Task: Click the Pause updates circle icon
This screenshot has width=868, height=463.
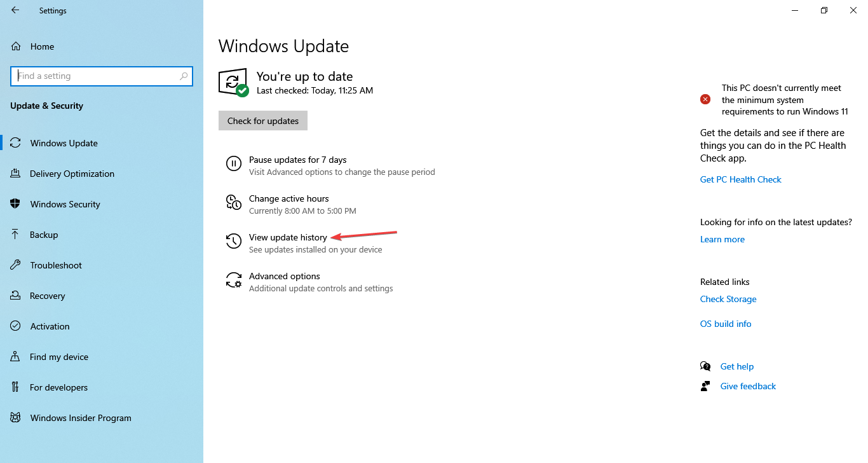Action: tap(234, 164)
